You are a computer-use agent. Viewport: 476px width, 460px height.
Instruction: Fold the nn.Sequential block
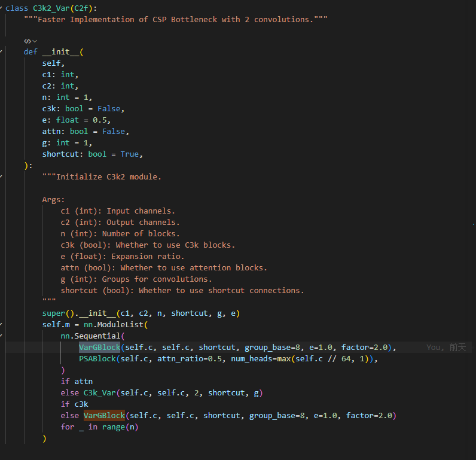(1, 336)
